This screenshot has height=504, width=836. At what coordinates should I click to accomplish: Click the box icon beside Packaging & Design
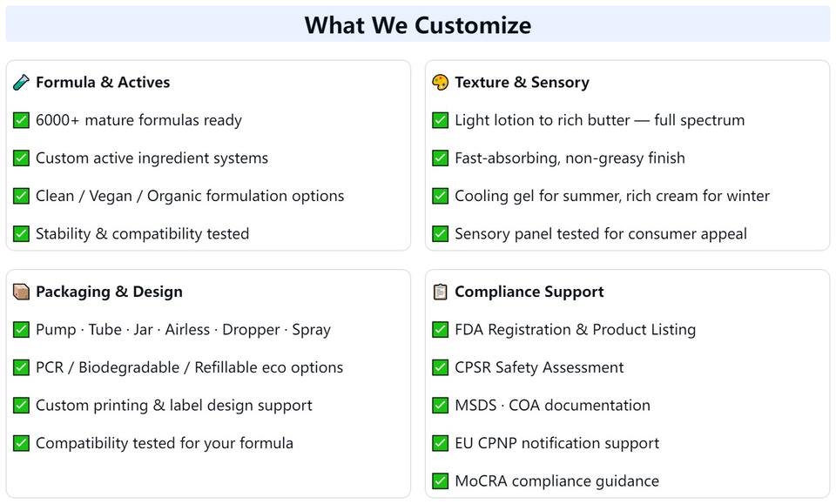(21, 292)
